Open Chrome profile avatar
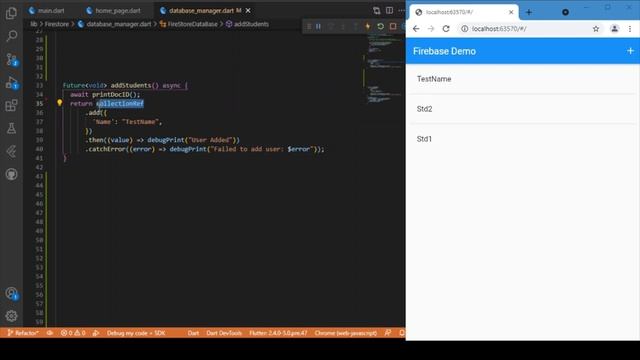Image resolution: width=640 pixels, height=360 pixels. [614, 29]
